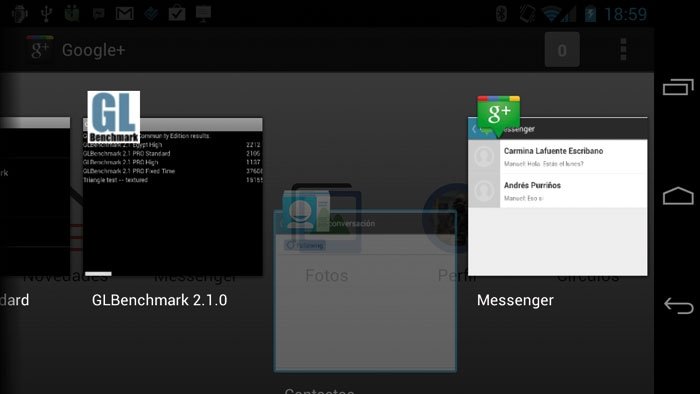Screen dimensions: 700x394
Task: Tap the 18:59 clock
Action: click(x=625, y=14)
